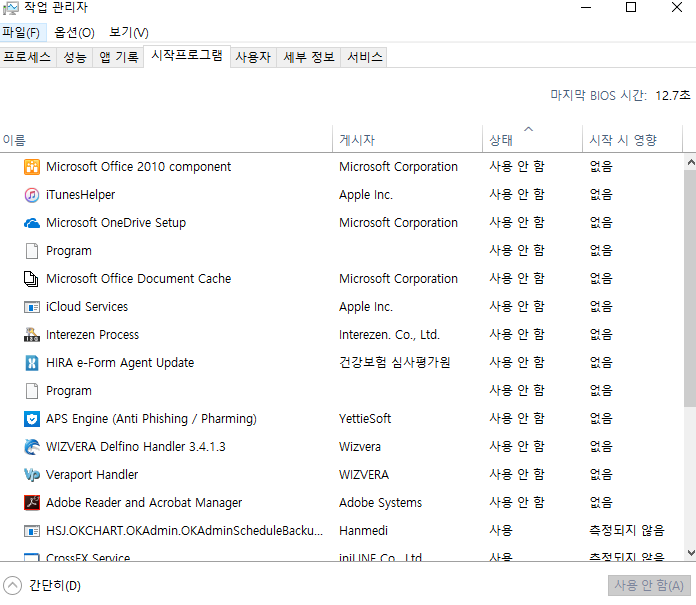Open the 파일(F) menu
696x605 pixels.
[21, 32]
